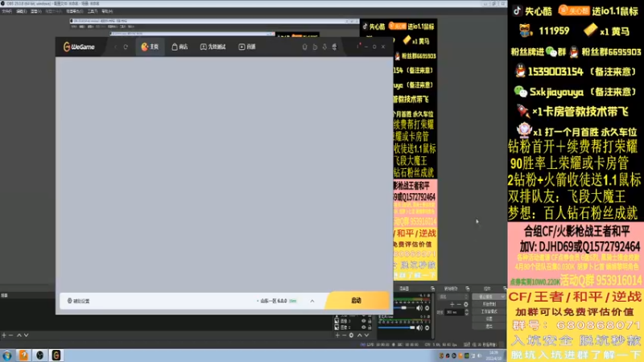644x362 pixels.
Task: Expand the chevron beside the server selector
Action: [312, 301]
